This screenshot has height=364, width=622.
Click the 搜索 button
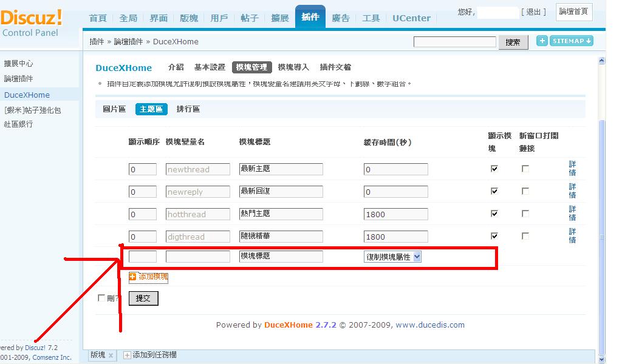point(513,42)
